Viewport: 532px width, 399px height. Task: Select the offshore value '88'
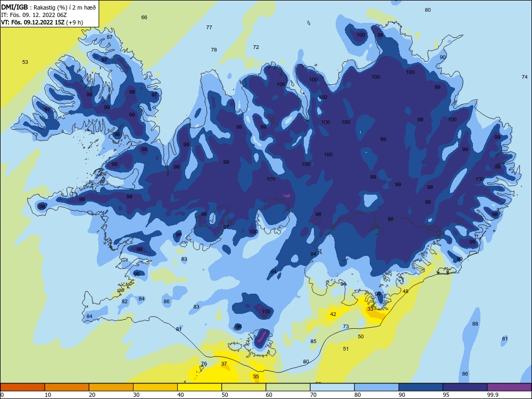(475, 324)
